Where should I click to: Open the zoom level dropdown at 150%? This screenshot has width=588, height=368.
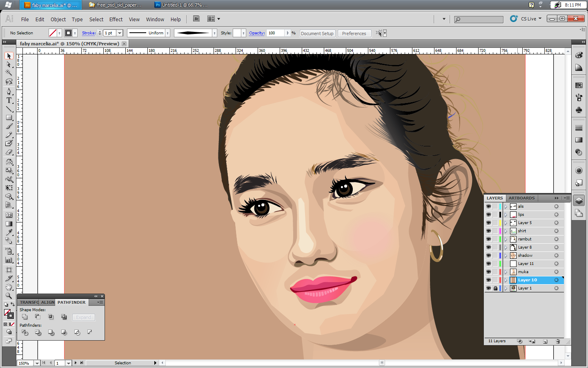tap(37, 363)
